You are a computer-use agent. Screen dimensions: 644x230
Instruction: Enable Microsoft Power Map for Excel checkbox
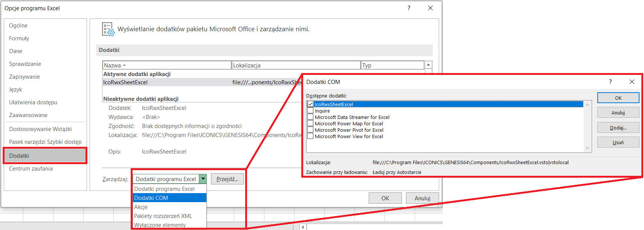point(310,123)
